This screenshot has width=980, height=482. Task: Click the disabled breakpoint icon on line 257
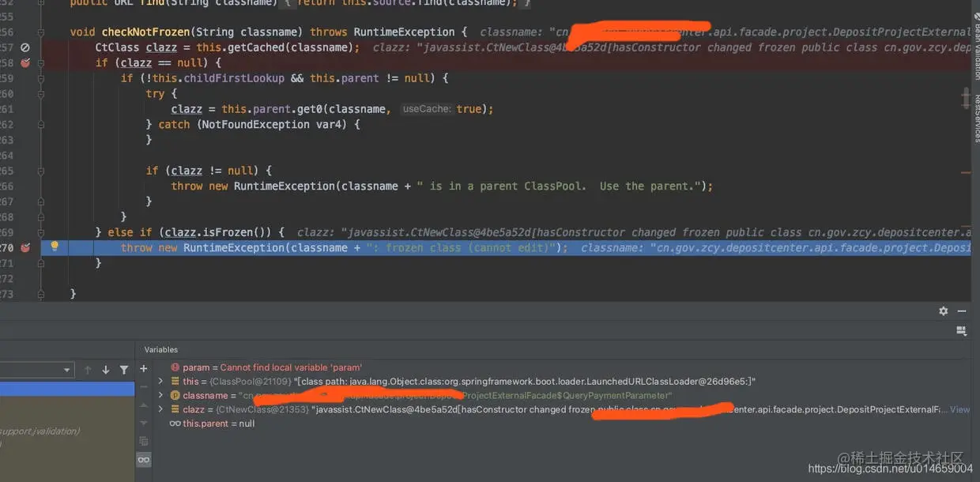click(x=25, y=48)
